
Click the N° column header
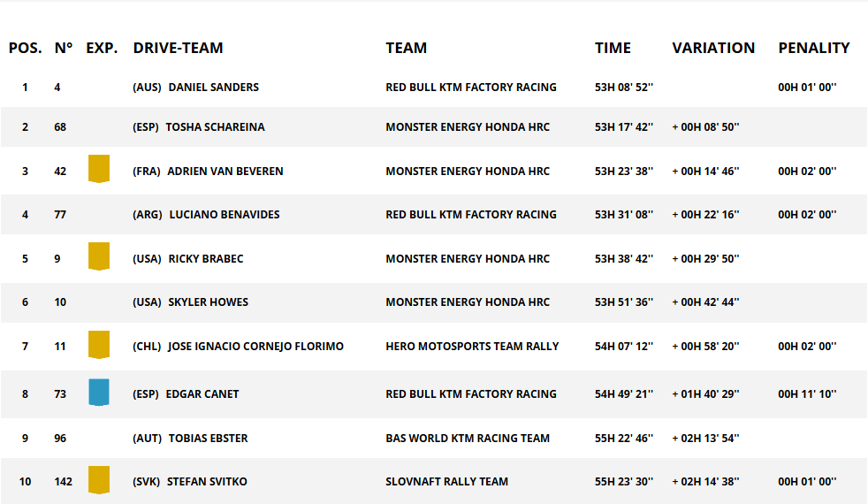click(63, 48)
